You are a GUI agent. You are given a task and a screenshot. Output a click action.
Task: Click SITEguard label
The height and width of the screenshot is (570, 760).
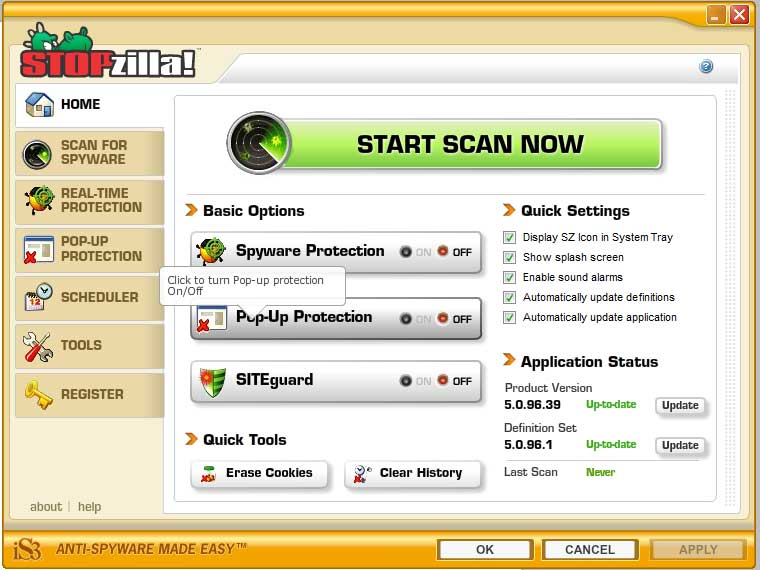click(x=274, y=380)
